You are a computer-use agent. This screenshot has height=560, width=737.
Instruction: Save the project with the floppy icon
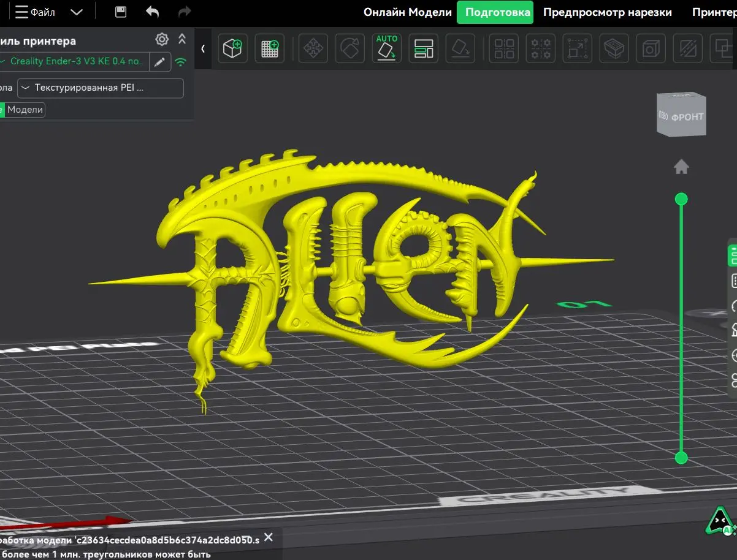pos(121,12)
